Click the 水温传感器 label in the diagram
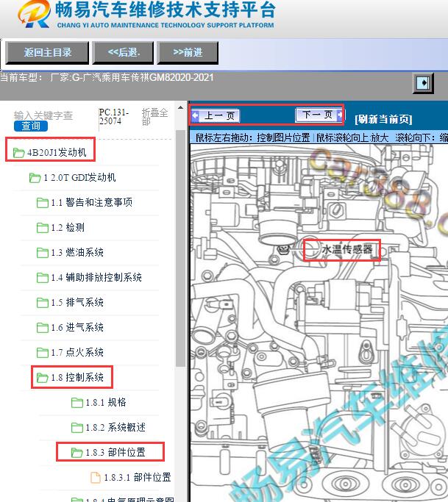This screenshot has width=448, height=502. (x=346, y=249)
